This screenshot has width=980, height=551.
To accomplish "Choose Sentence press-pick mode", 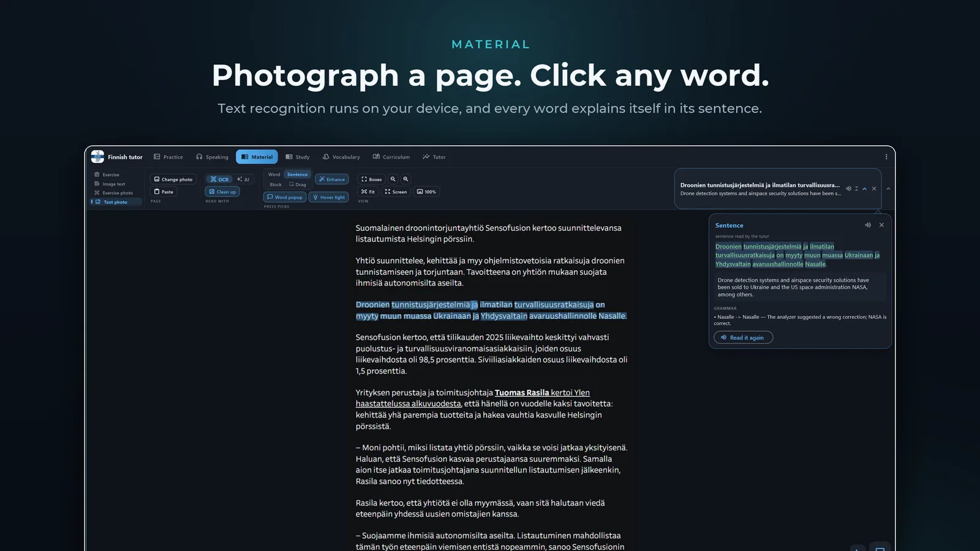I will tap(298, 174).
